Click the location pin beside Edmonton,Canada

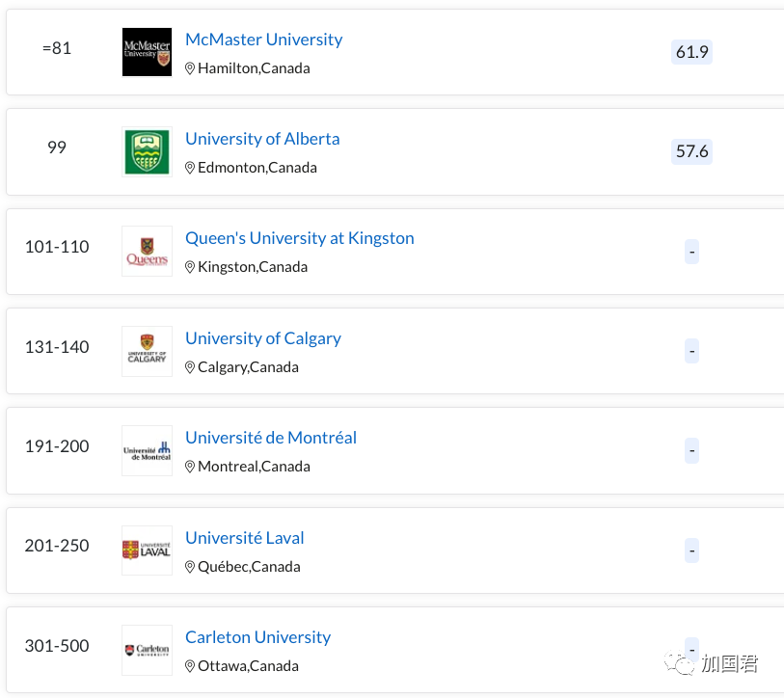190,168
